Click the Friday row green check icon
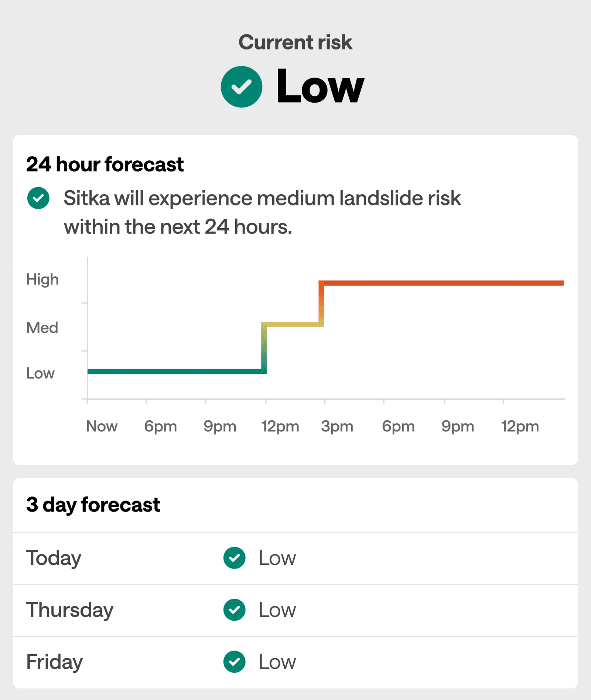This screenshot has height=700, width=591. 234,662
